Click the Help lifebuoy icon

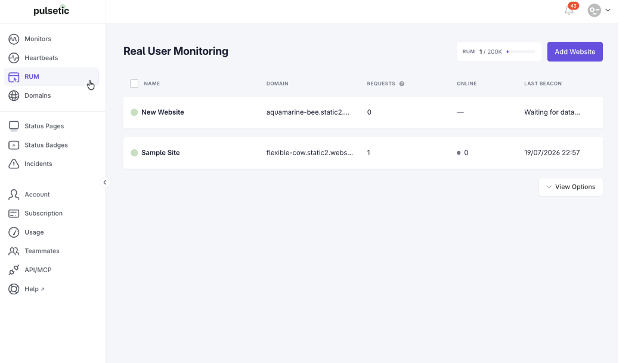(14, 289)
